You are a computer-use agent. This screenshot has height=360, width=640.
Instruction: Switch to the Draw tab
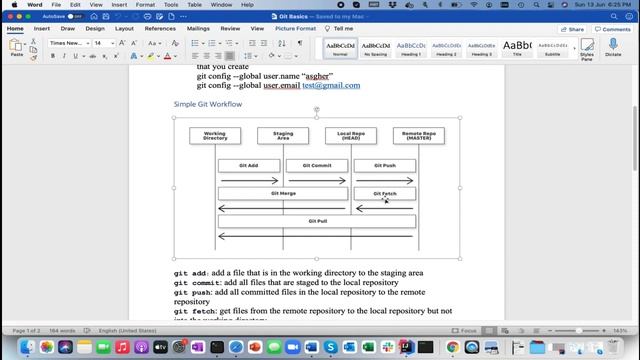pyautogui.click(x=68, y=29)
